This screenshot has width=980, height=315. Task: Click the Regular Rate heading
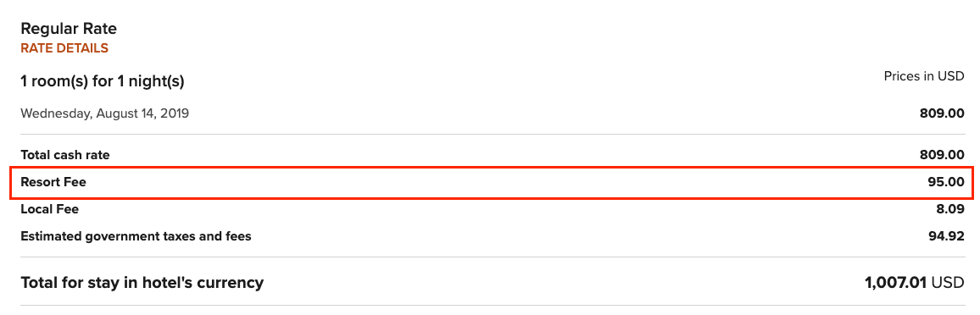[x=69, y=28]
